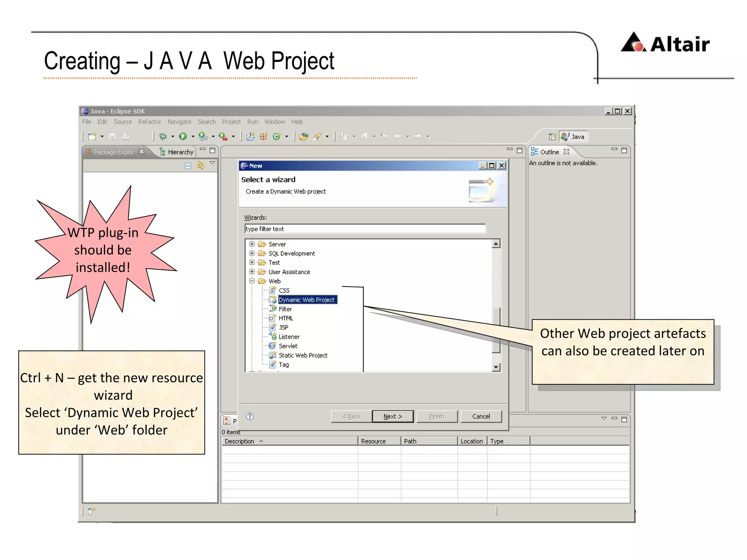Open the Debug dropdown arrow
747x560 pixels.
[x=173, y=137]
